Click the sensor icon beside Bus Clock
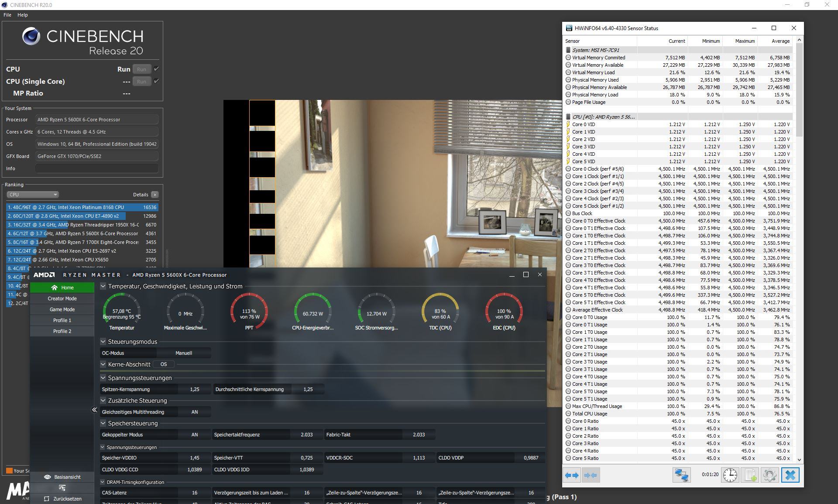This screenshot has height=504, width=838. (568, 213)
